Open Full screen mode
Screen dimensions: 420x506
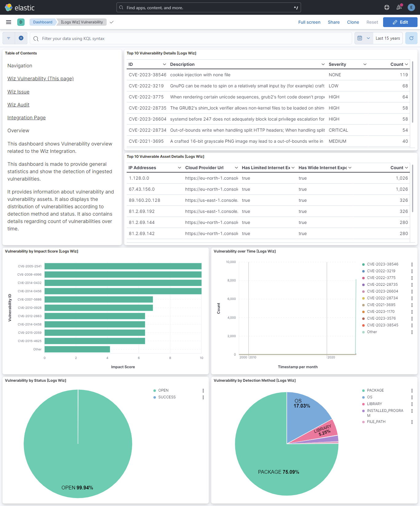[x=309, y=22]
